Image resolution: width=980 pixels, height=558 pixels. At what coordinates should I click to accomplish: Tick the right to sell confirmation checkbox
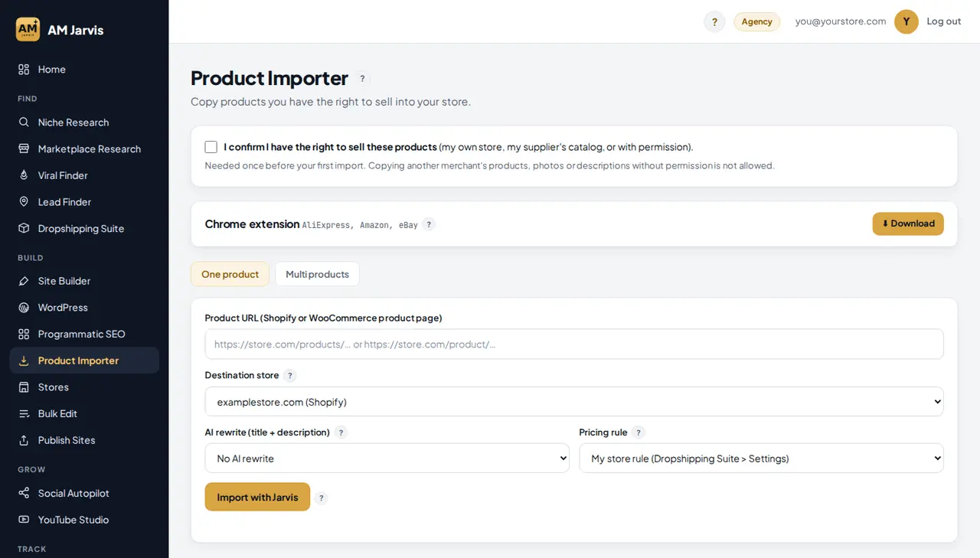point(211,147)
